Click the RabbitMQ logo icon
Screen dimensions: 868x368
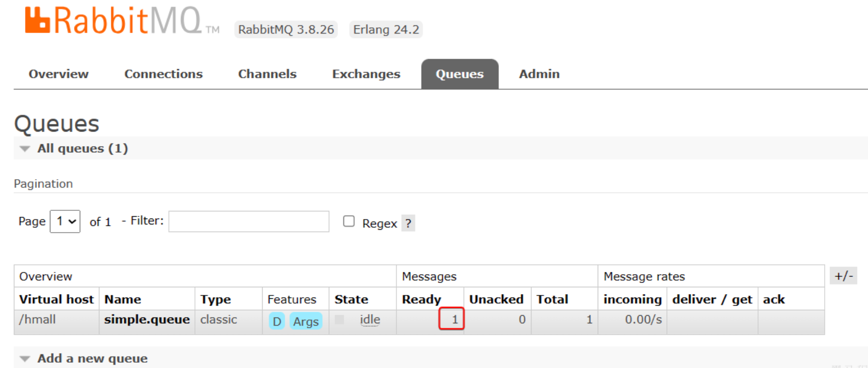click(37, 20)
